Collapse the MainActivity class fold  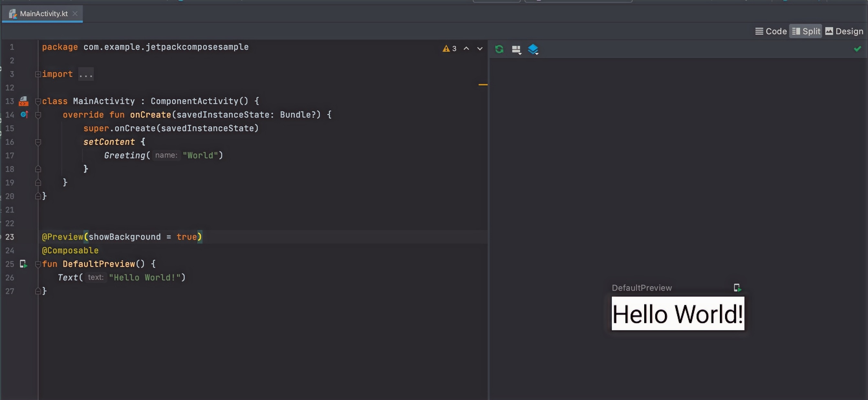pyautogui.click(x=38, y=101)
